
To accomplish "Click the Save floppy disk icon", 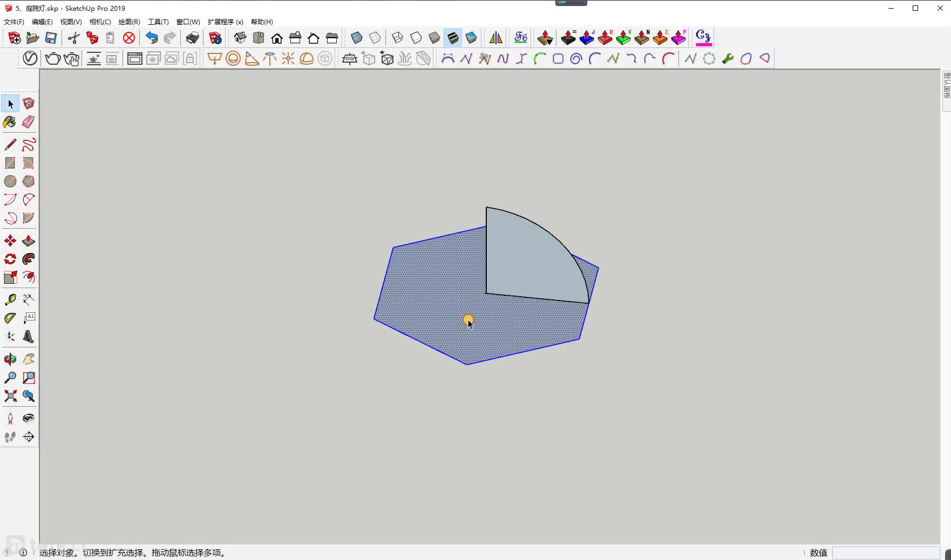I will coord(51,38).
